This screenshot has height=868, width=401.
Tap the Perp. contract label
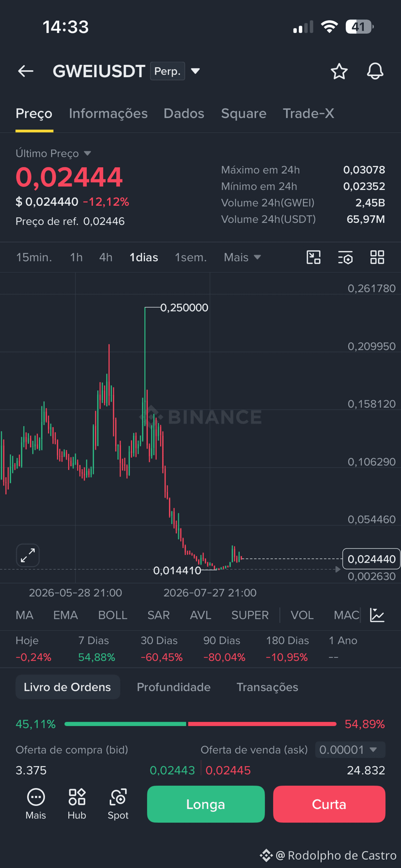pos(167,71)
